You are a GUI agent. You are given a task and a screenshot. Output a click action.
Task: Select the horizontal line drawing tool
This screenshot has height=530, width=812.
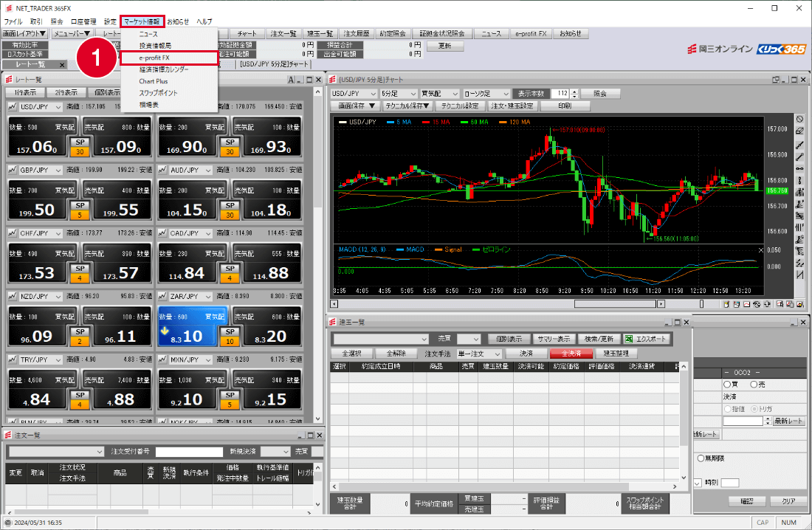(799, 169)
